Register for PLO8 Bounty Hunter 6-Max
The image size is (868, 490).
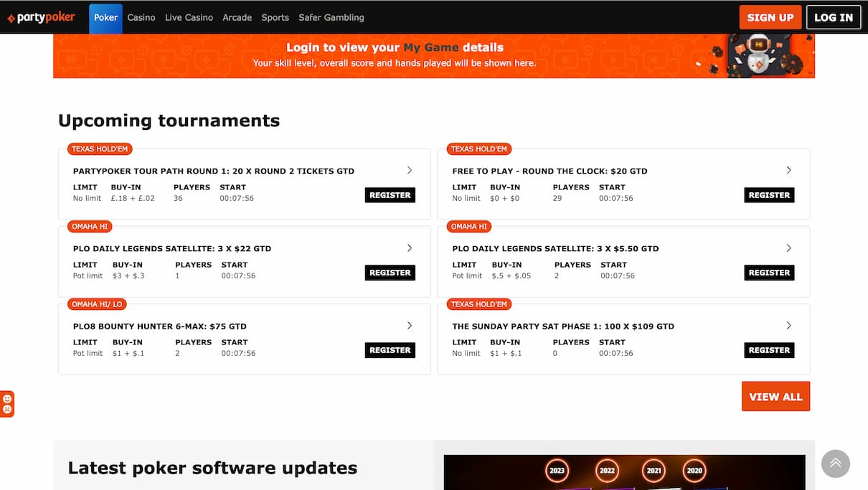coord(390,350)
